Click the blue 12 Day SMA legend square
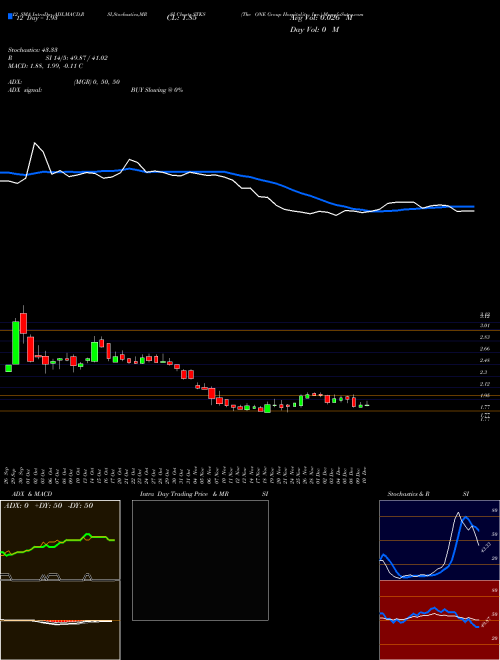 coord(10,16)
